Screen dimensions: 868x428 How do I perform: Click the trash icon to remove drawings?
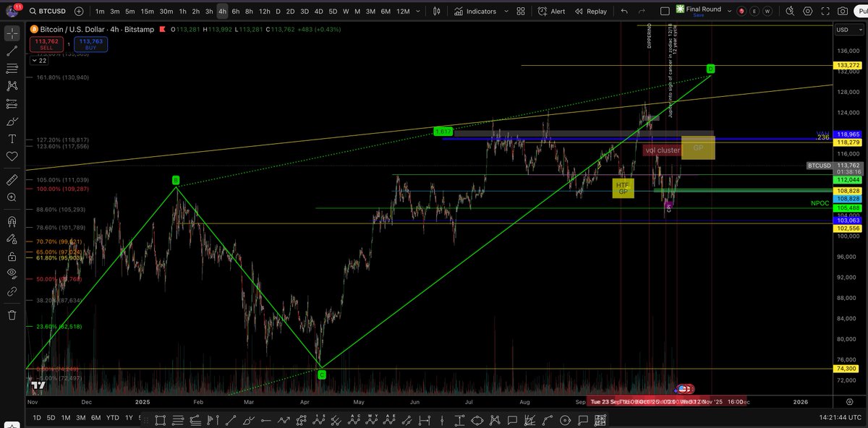coord(12,314)
